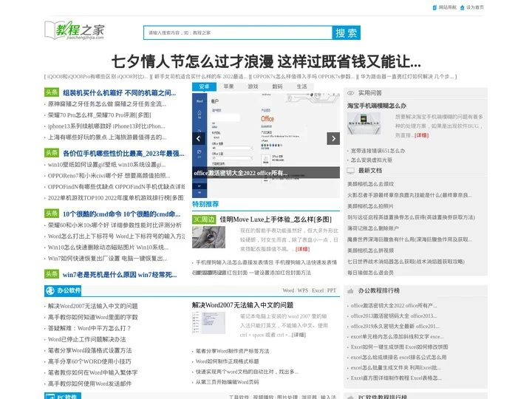This screenshot has height=399, width=532.
Task: Open the office激活密钥大全2022 carousel image
Action: point(266,145)
